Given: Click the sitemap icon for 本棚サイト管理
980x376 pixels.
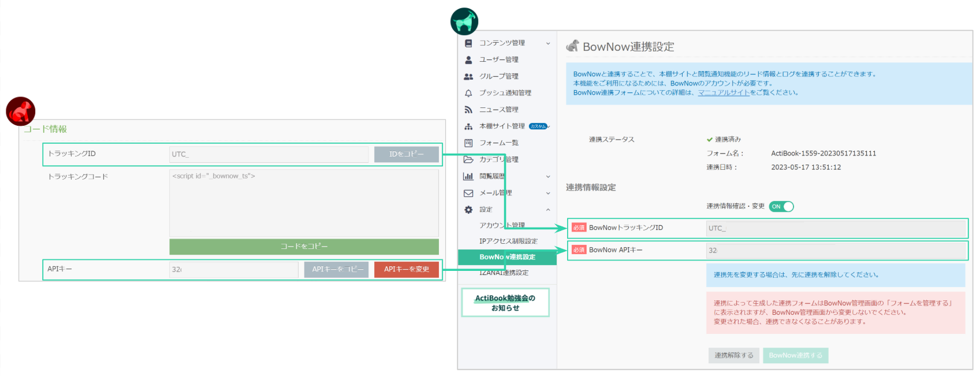Looking at the screenshot, I should (468, 126).
